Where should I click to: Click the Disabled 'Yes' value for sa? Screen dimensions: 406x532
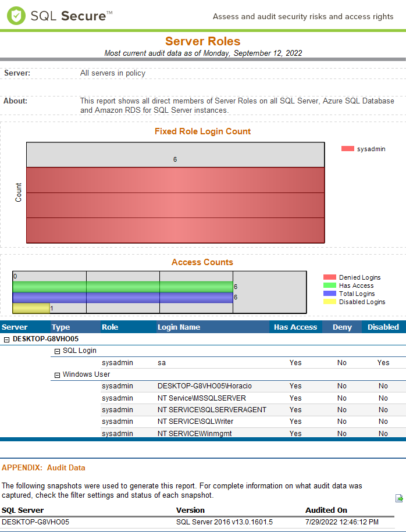click(383, 363)
